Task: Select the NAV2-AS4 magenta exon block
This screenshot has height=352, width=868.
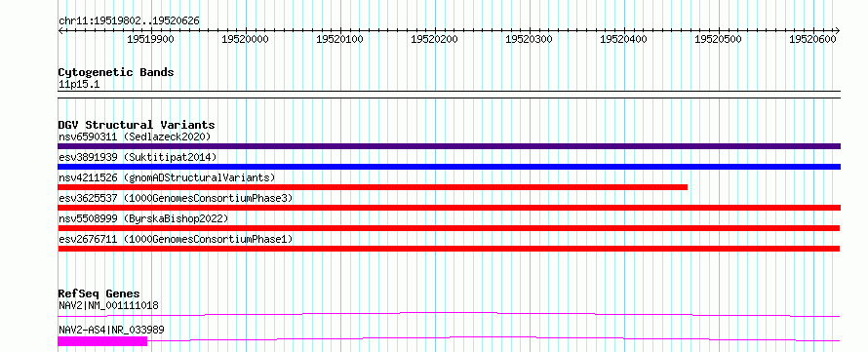Action: 102,341
